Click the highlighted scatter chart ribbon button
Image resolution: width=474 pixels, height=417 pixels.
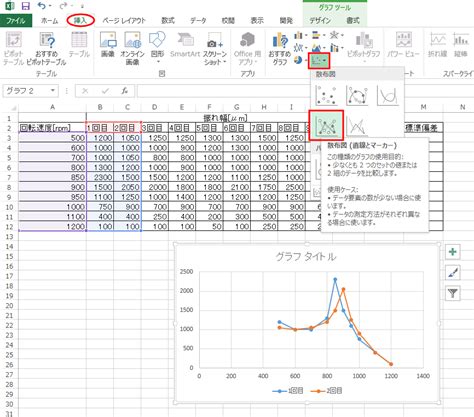coord(319,61)
